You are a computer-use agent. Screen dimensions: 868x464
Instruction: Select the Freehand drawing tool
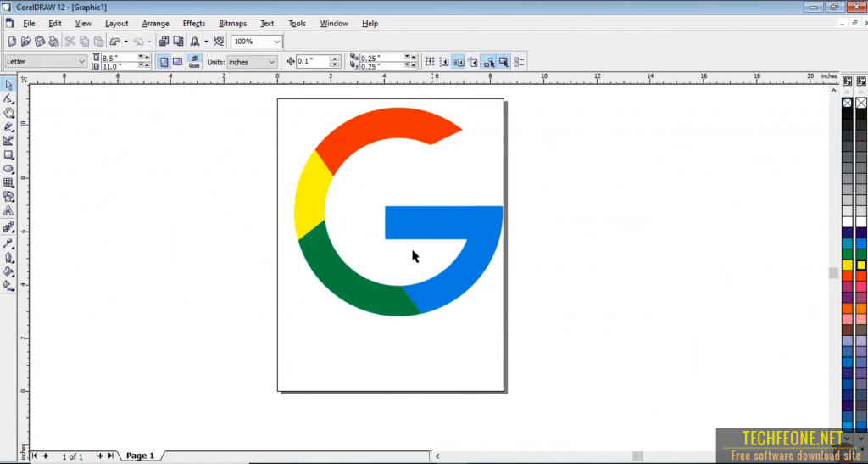[x=8, y=126]
